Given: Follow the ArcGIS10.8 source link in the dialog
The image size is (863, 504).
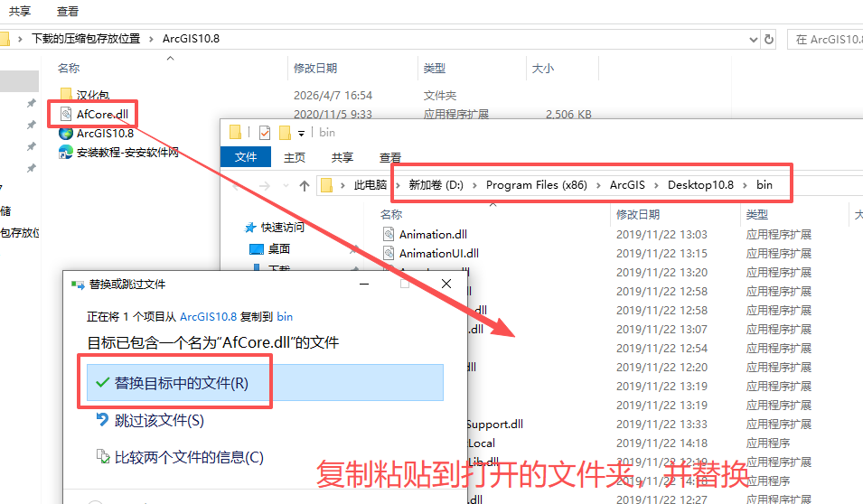Looking at the screenshot, I should pyautogui.click(x=208, y=317).
